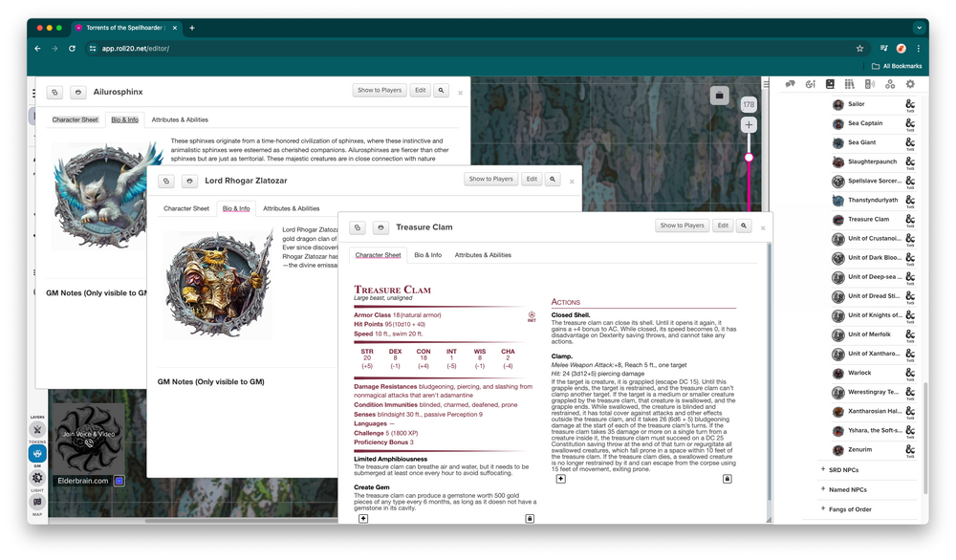Click Edit in Lord Rhogar Zlatozar window
956x560 pixels.
point(532,180)
